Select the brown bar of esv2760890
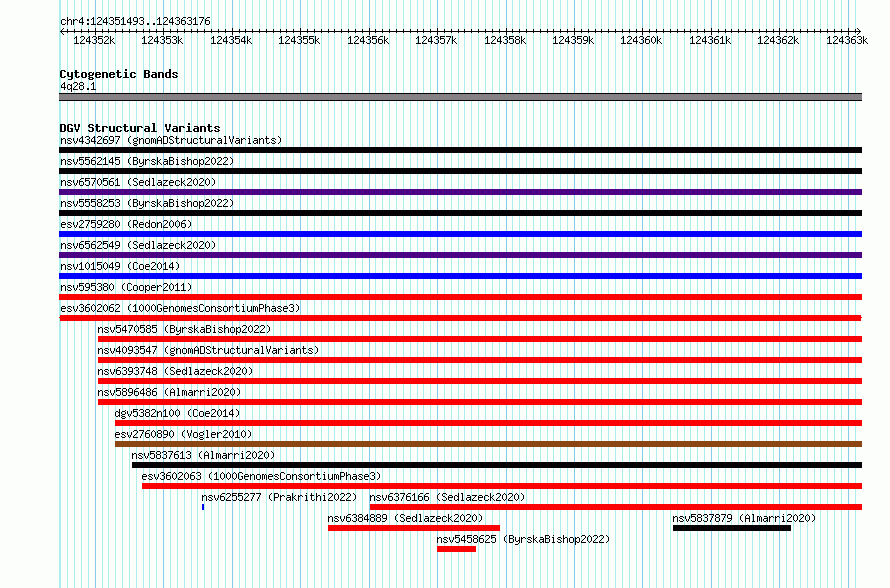The image size is (890, 588). pos(488,444)
